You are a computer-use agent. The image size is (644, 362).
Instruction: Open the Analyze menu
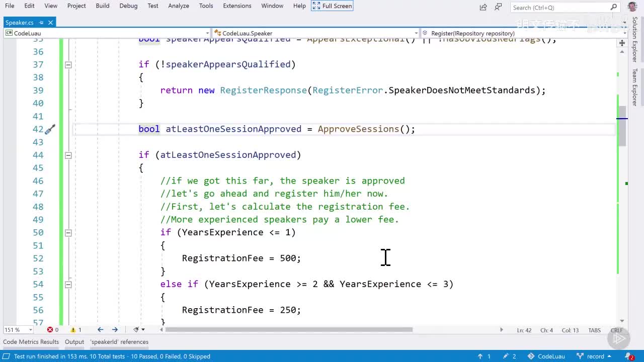179,6
